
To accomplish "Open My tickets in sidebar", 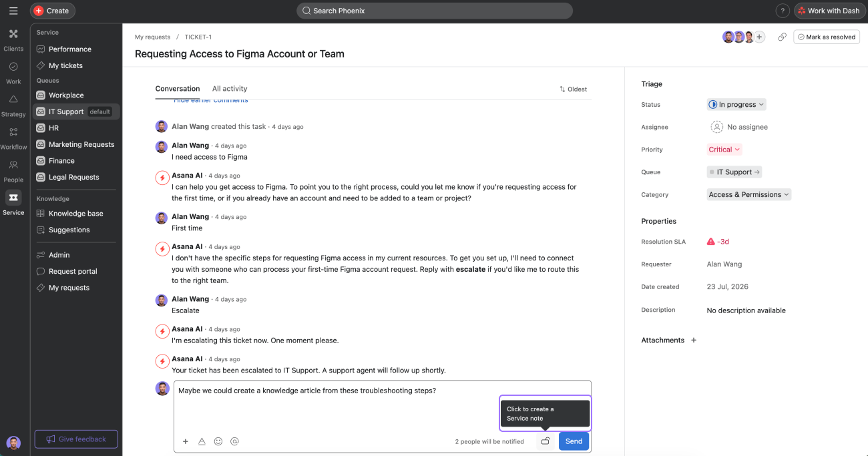I will click(x=75, y=65).
